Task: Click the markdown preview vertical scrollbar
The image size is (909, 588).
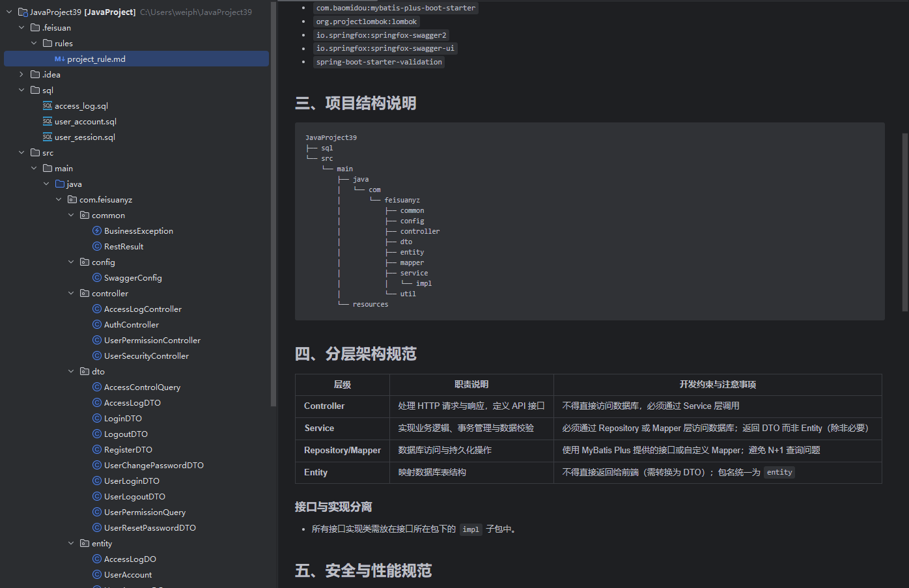Action: [905, 222]
